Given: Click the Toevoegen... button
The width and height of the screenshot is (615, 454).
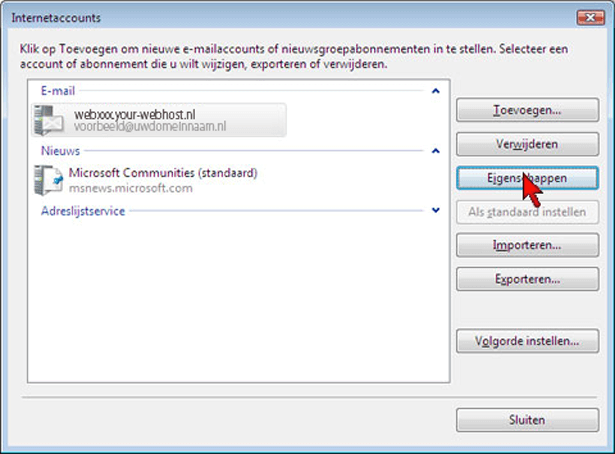Looking at the screenshot, I should pyautogui.click(x=528, y=110).
